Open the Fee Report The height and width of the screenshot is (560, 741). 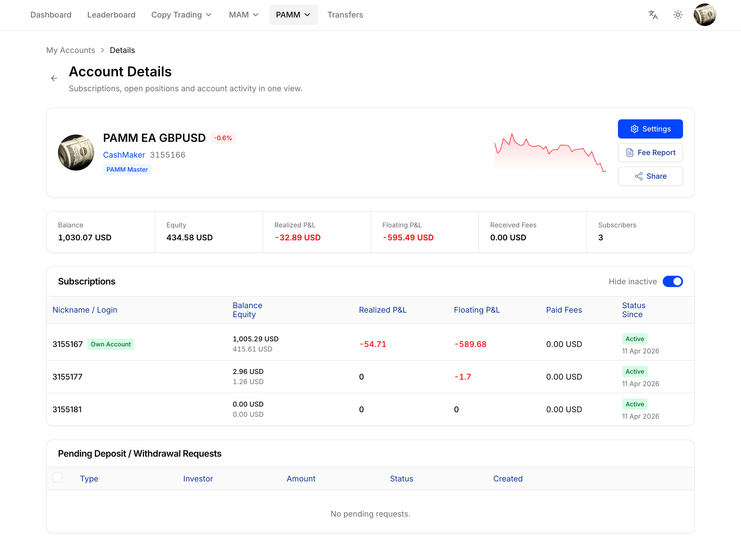click(x=650, y=153)
